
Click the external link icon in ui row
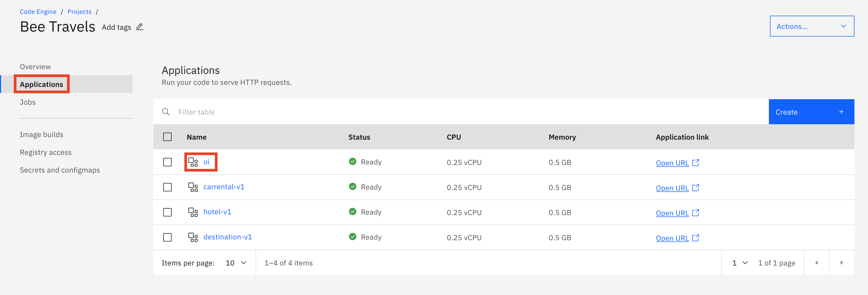click(x=696, y=162)
